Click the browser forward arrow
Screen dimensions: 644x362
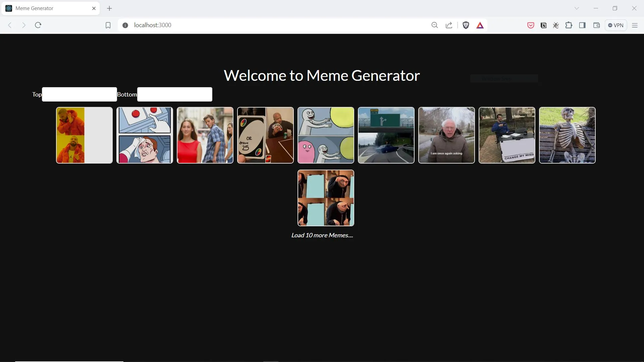point(24,25)
